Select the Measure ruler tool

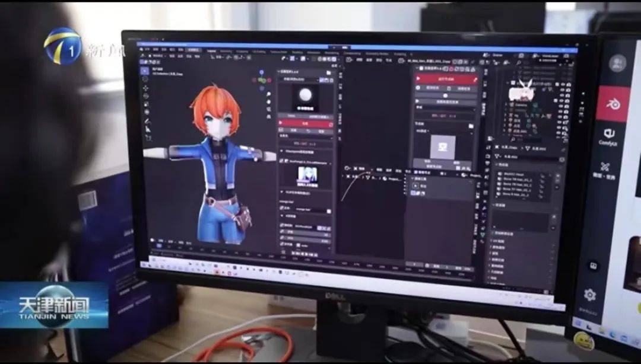148,129
